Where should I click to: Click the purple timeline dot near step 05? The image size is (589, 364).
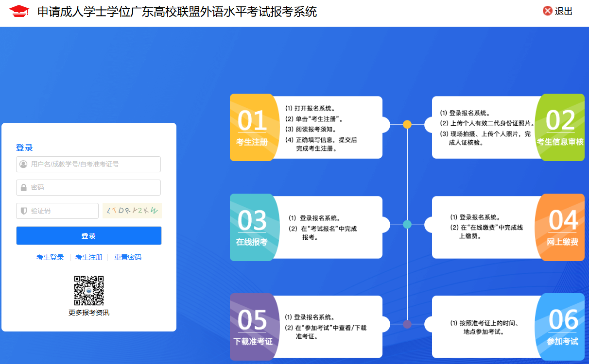click(407, 324)
